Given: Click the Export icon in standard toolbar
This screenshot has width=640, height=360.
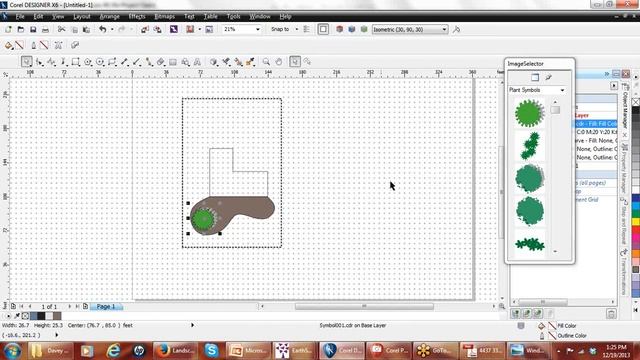Looking at the screenshot, I should 158,29.
